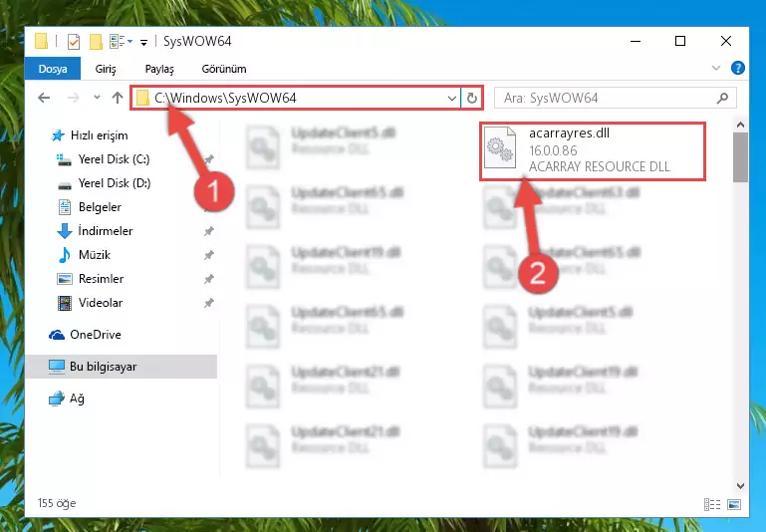The image size is (766, 532).
Task: Open the recent locations dropdown
Action: [97, 98]
